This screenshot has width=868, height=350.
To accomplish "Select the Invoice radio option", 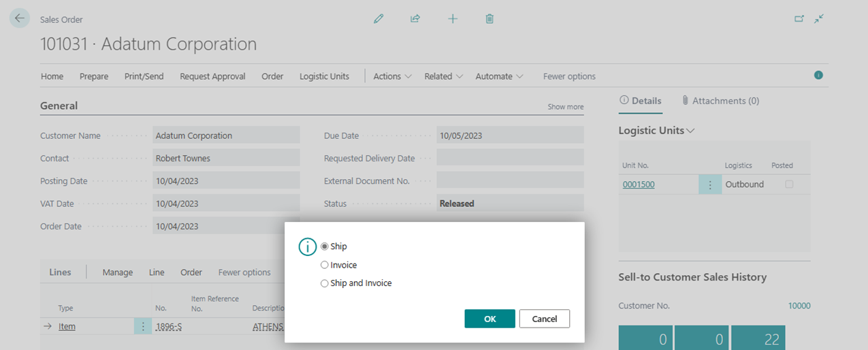I will click(x=325, y=265).
